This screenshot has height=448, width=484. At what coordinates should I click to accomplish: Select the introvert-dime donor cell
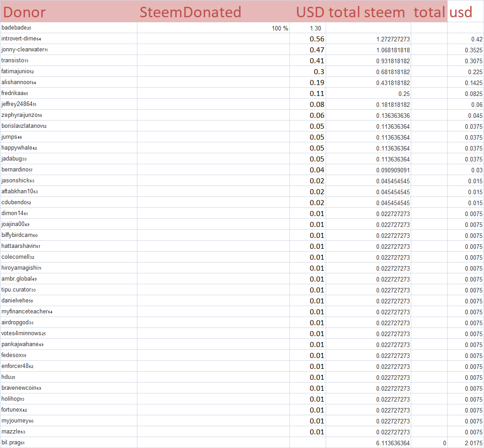69,39
